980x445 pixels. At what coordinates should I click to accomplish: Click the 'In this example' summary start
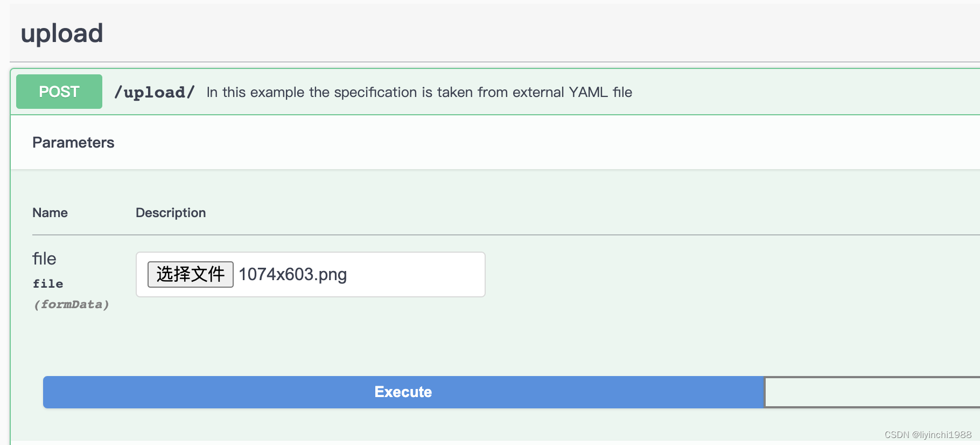[x=237, y=92]
